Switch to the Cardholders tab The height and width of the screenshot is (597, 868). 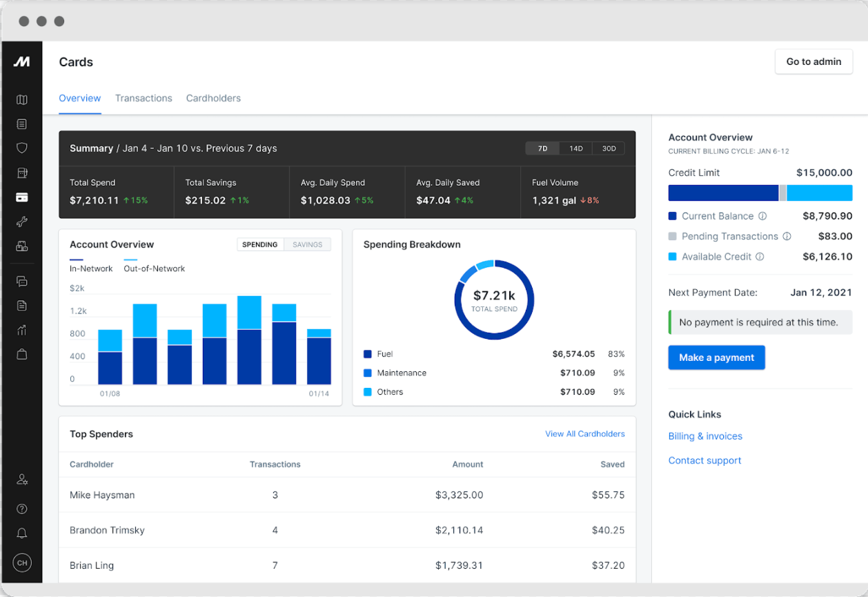click(x=213, y=98)
